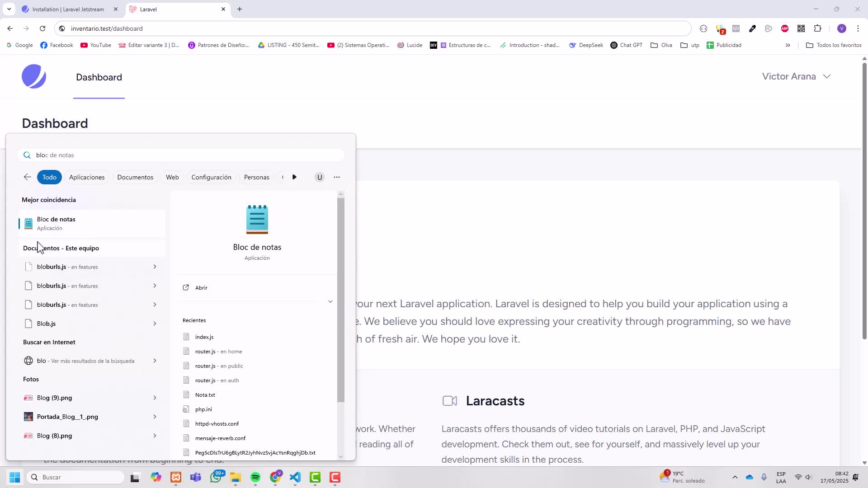Open Chrome three-dot menu

[858, 28]
